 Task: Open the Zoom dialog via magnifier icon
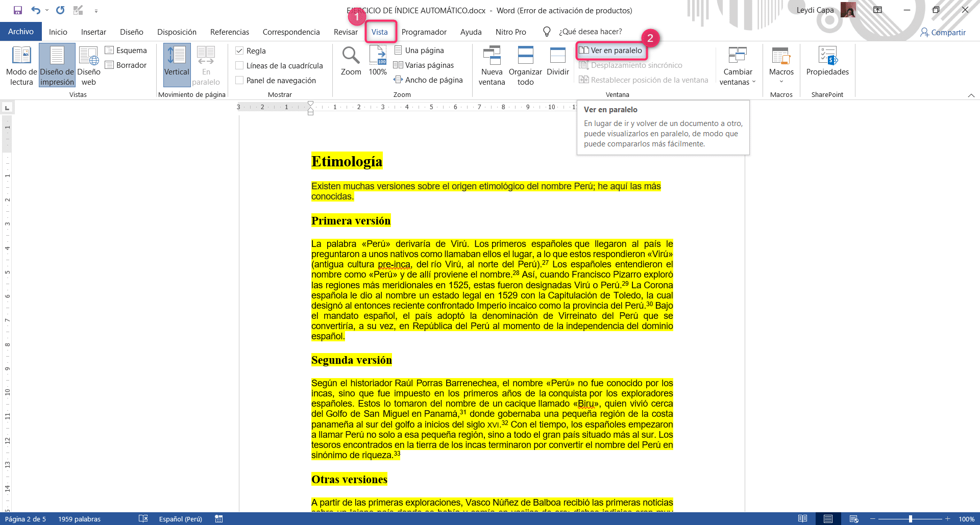pyautogui.click(x=350, y=61)
